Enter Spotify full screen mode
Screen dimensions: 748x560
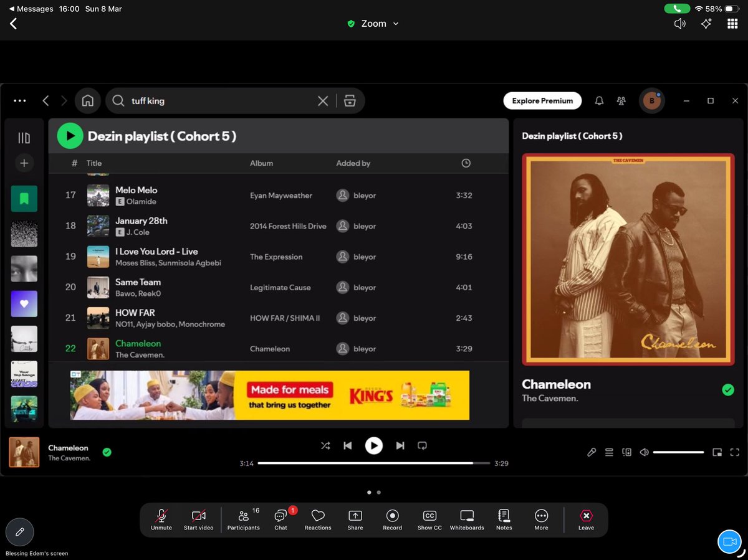pyautogui.click(x=734, y=452)
